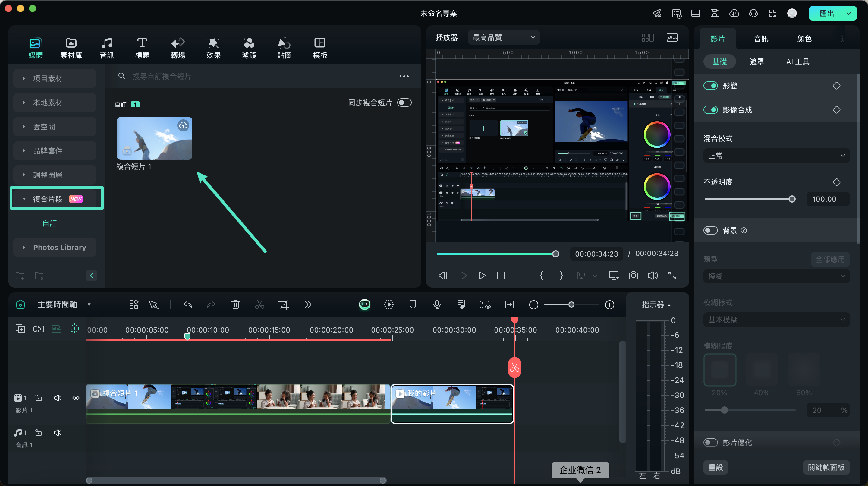The height and width of the screenshot is (486, 868).
Task: Open the Stock Media (素材庫) panel icon
Action: pyautogui.click(x=71, y=48)
